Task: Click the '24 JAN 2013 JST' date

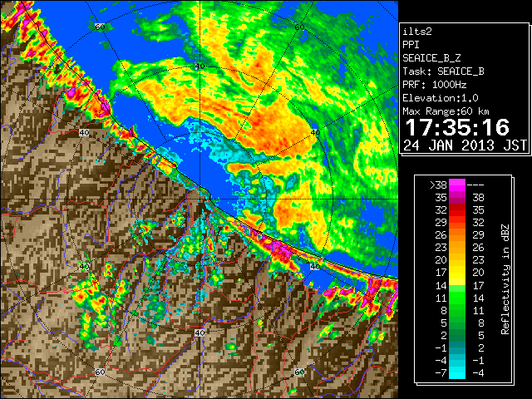Action: 465,145
